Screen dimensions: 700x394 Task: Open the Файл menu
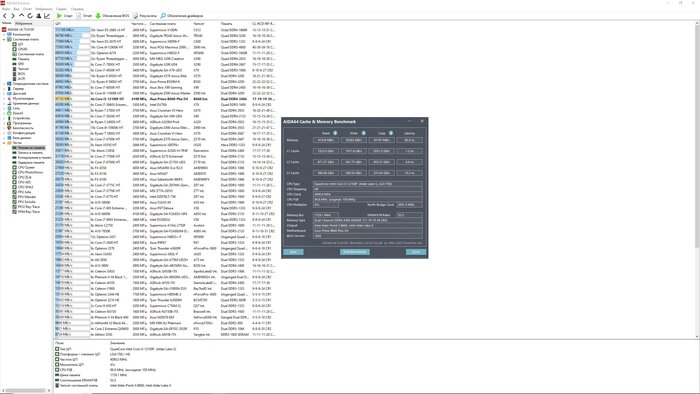[x=6, y=9]
